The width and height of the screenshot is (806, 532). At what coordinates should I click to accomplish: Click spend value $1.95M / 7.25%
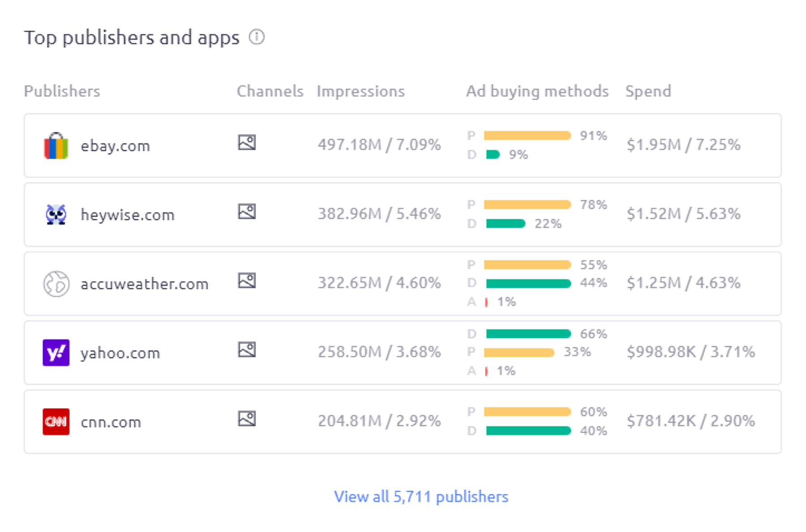pos(683,145)
